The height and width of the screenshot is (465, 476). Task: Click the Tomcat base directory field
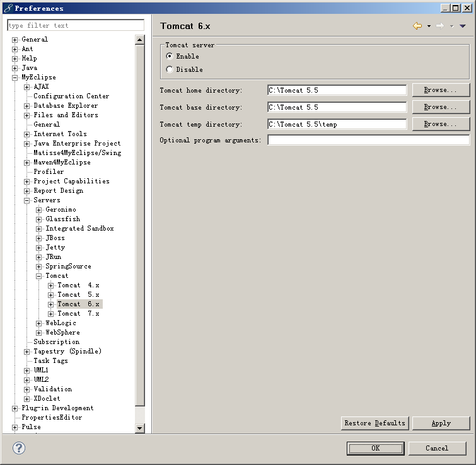337,107
